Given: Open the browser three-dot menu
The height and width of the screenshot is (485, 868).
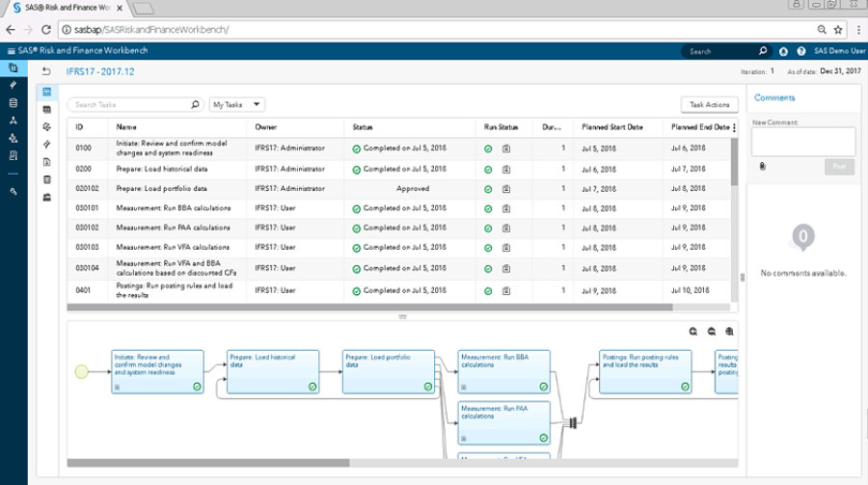Looking at the screenshot, I should click(858, 30).
